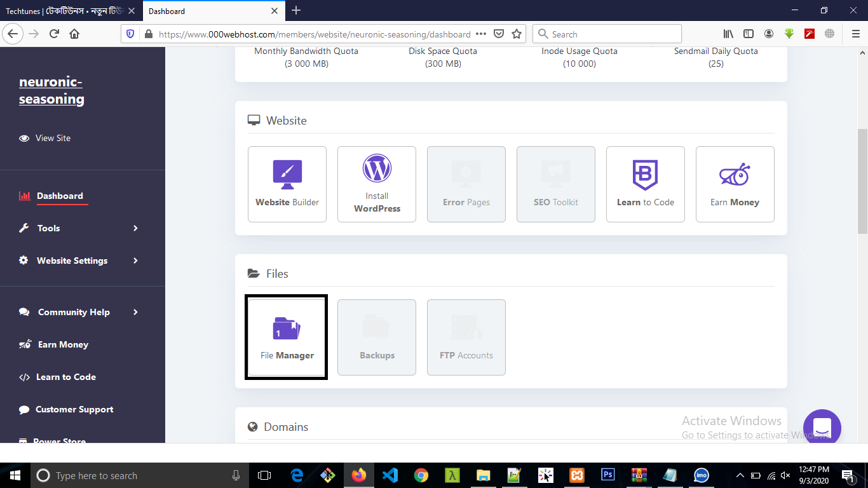Image resolution: width=868 pixels, height=488 pixels.
Task: Open Learn to Code in sidebar
Action: (x=58, y=377)
